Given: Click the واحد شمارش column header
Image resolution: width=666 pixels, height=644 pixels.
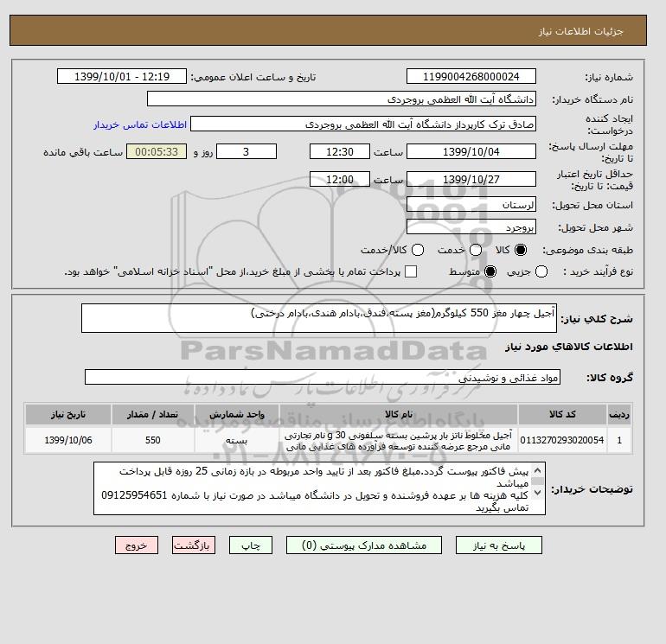Looking at the screenshot, I should point(237,414).
